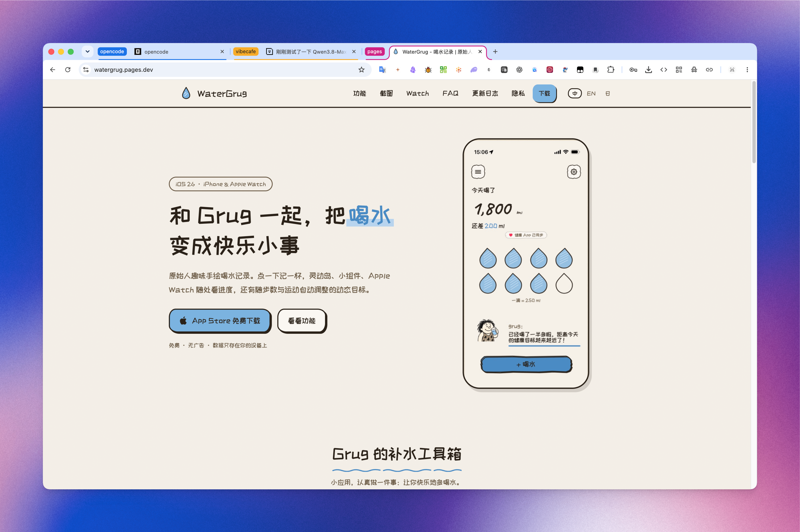Open the ChatGPT swirl logo extension
Screen dimensions: 800x532
[x=519, y=70]
